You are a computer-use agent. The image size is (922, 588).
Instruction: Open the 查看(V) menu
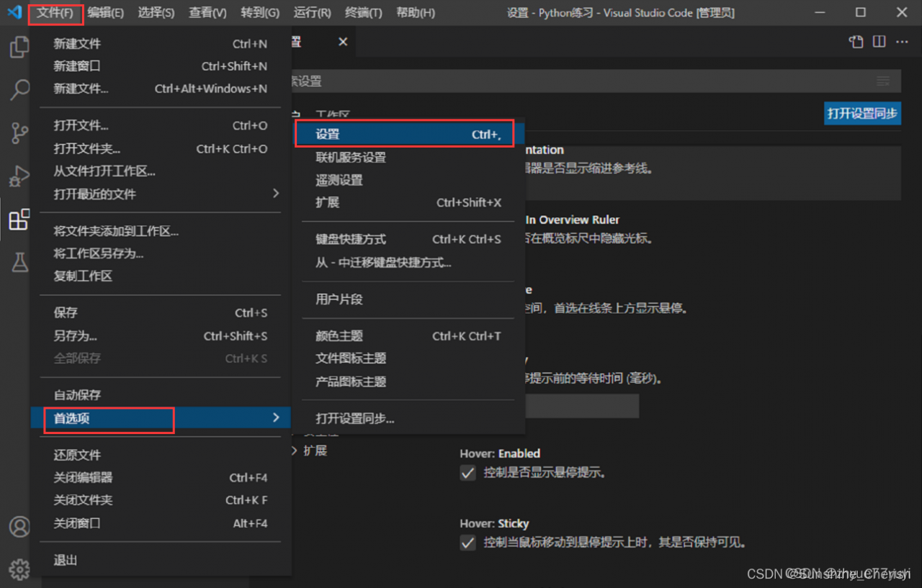207,13
